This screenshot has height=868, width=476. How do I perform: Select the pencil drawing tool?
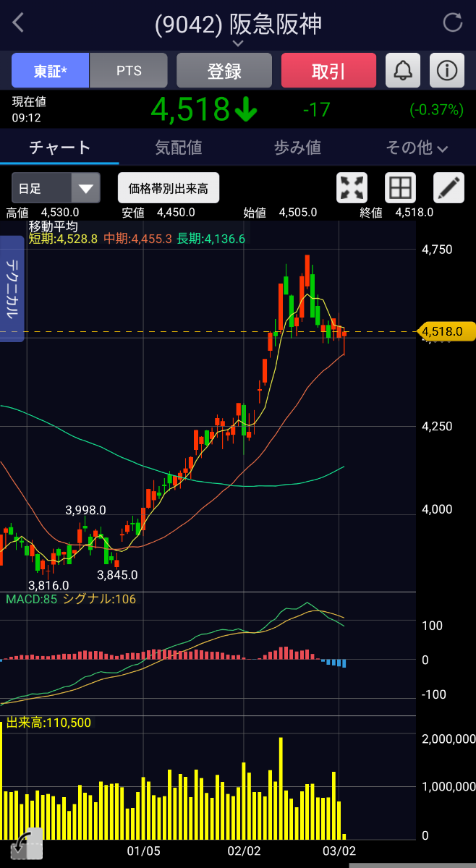point(449,188)
